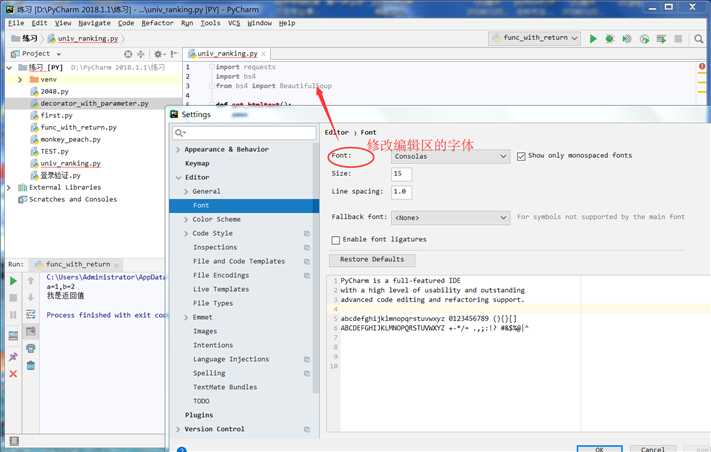Click Restore Defaults button
This screenshot has height=452, width=711.
click(x=372, y=260)
